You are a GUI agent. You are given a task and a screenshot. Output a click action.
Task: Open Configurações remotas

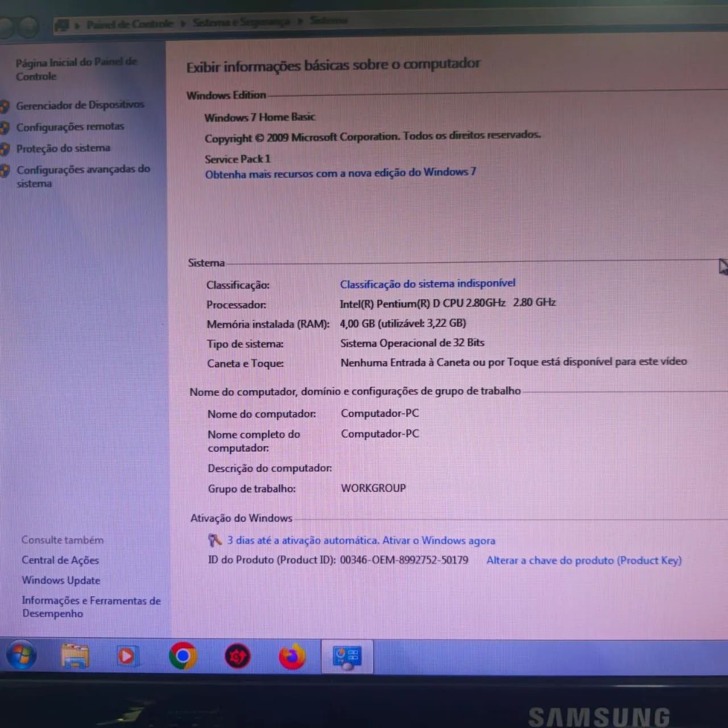70,127
